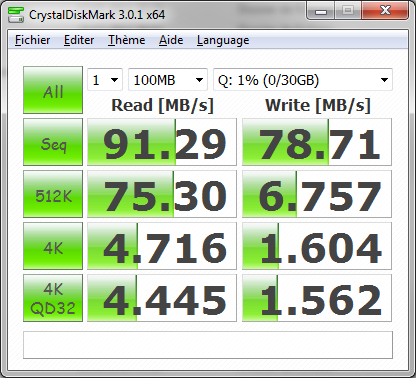Start the 512K benchmark test
The image size is (416, 378).
coord(53,194)
